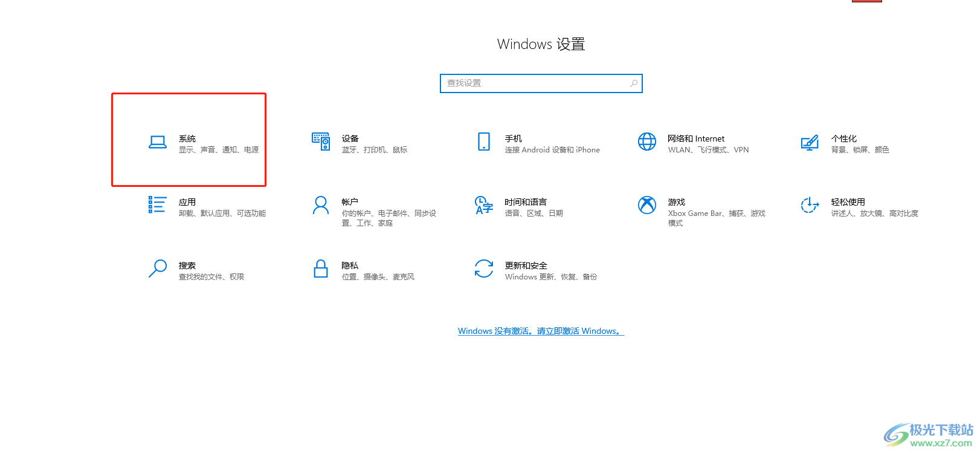Screen dimensions: 980x453
Task: Focus the 查找设置 search field
Action: pyautogui.click(x=541, y=83)
